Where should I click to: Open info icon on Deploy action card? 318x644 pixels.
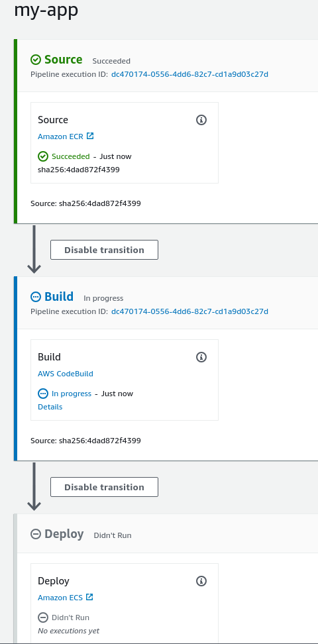click(201, 581)
